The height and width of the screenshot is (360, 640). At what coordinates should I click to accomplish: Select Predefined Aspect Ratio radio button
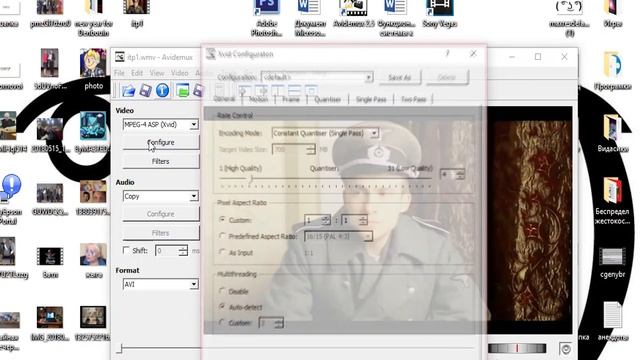pyautogui.click(x=222, y=236)
